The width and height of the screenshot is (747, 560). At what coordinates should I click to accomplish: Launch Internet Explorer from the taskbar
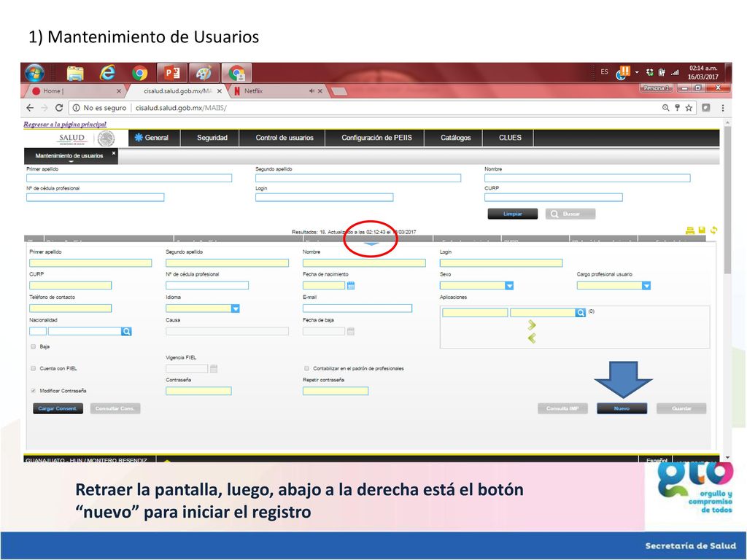pyautogui.click(x=107, y=73)
